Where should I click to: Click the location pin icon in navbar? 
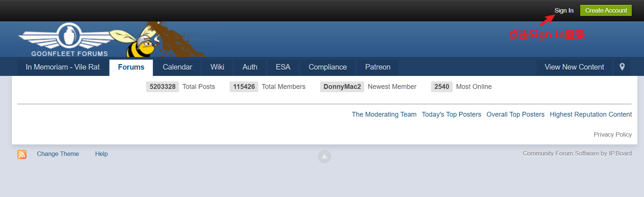pyautogui.click(x=622, y=67)
